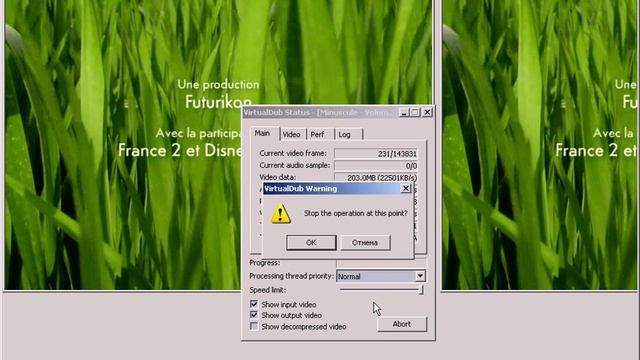Image resolution: width=640 pixels, height=360 pixels.
Task: Close the VirtualDub Status window
Action: (427, 112)
